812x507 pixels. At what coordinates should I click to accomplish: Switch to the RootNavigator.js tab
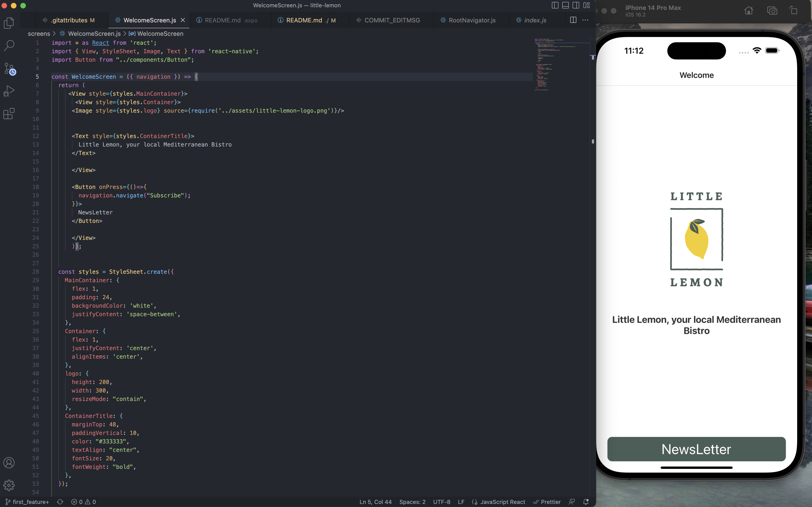point(472,20)
